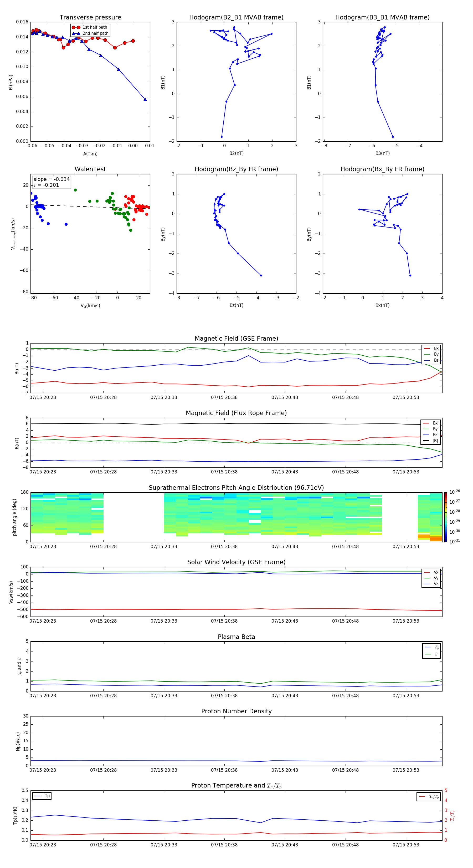Click the "Proton Temperature and Te/Tp" title
Screen dimensions: 473x868
pyautogui.click(x=236, y=786)
